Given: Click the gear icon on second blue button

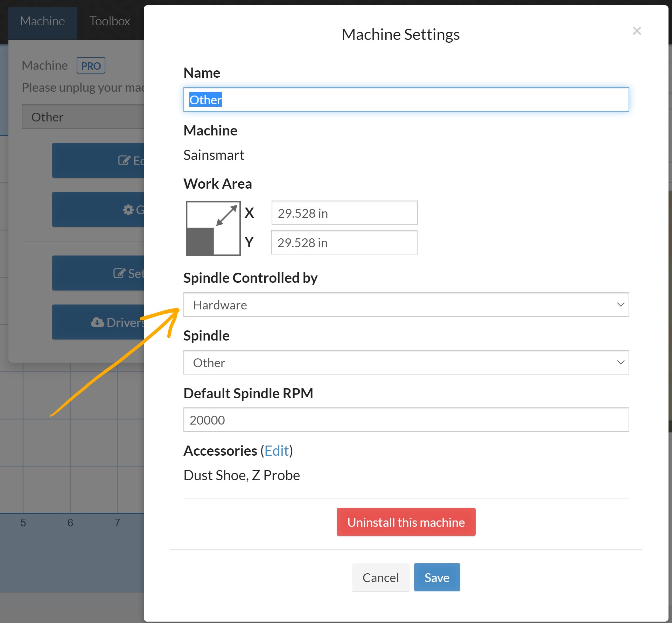Looking at the screenshot, I should (128, 210).
